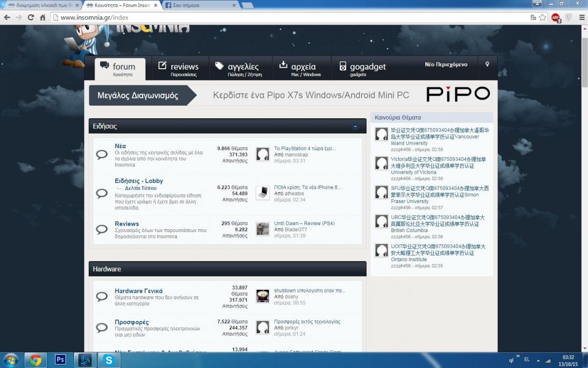Click the address bar URL field
Screen dimensions: 588x368
(x=289, y=17)
